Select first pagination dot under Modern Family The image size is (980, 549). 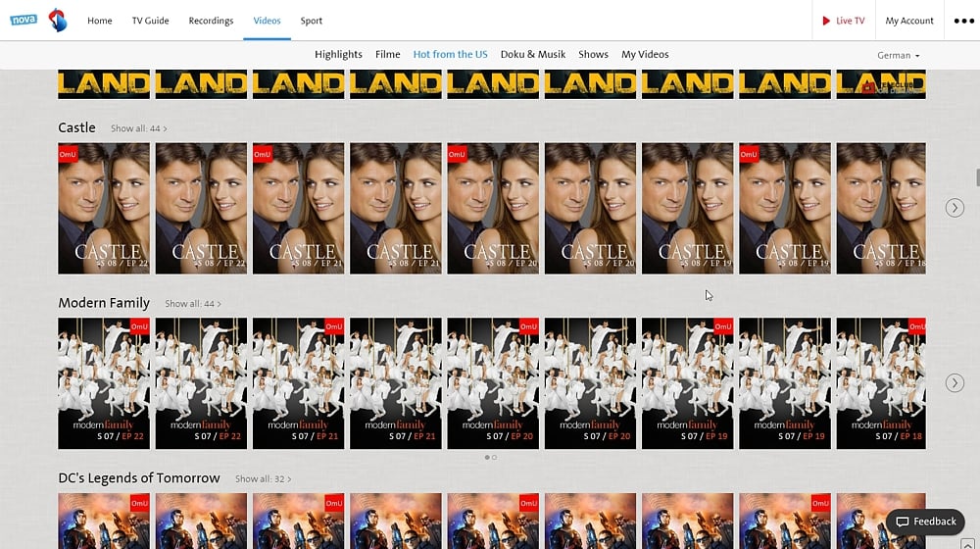click(x=487, y=457)
